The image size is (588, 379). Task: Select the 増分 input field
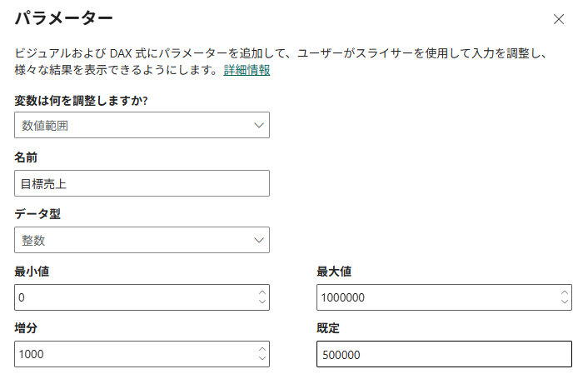click(x=133, y=353)
